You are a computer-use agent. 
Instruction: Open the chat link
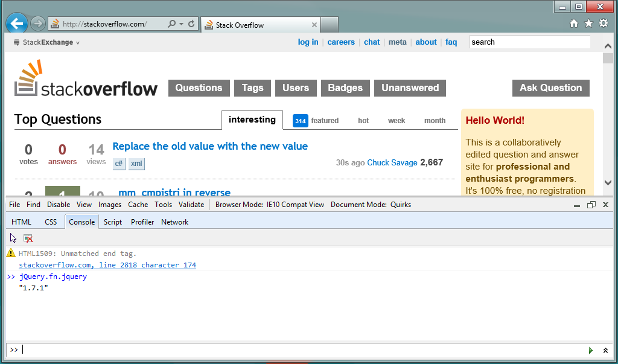tap(372, 42)
